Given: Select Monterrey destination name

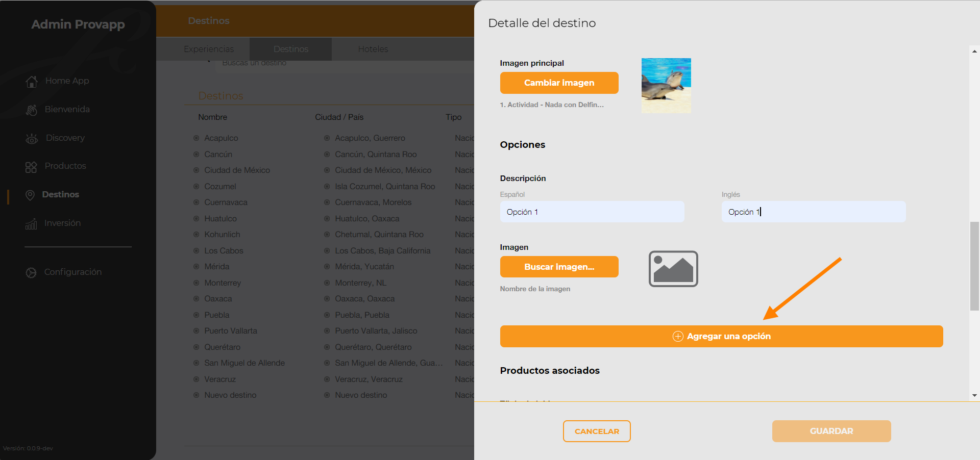Looking at the screenshot, I should pyautogui.click(x=223, y=283).
